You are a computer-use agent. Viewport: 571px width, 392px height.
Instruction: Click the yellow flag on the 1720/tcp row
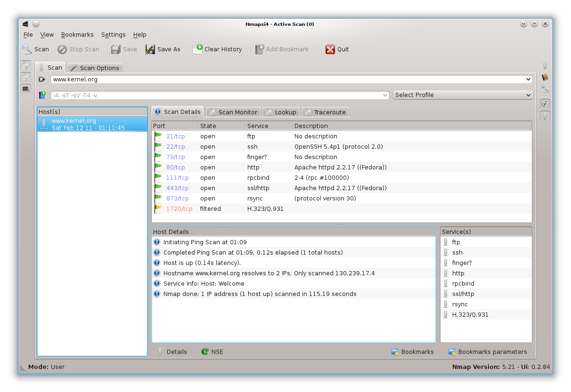[x=158, y=208]
